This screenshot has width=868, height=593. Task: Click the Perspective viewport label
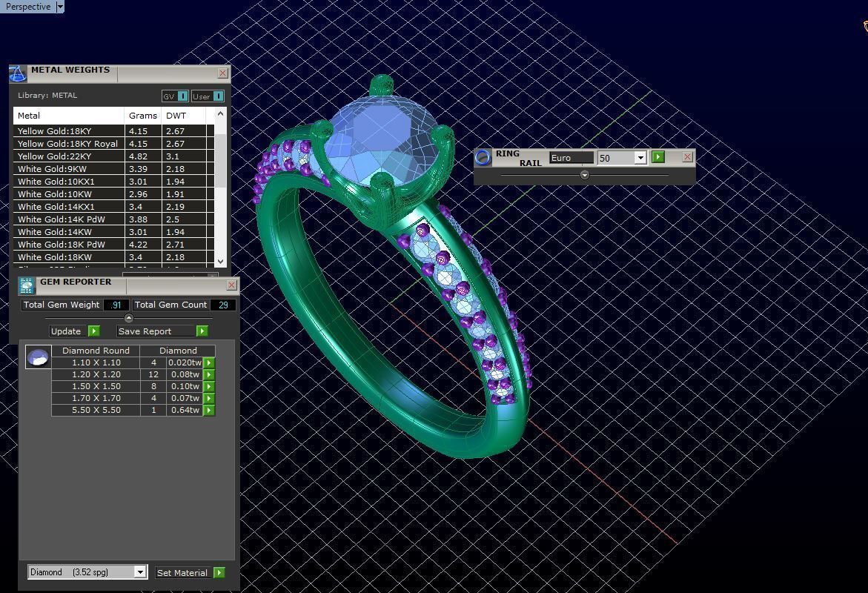27,7
